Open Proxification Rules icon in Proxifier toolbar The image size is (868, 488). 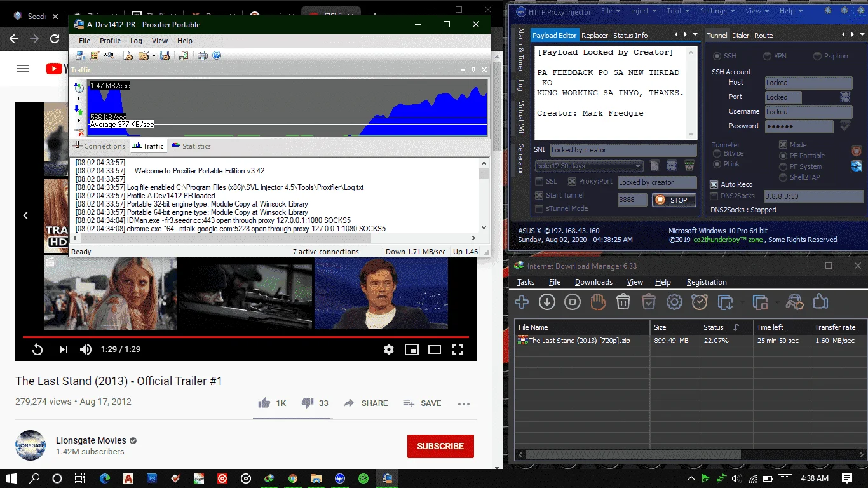coord(95,56)
